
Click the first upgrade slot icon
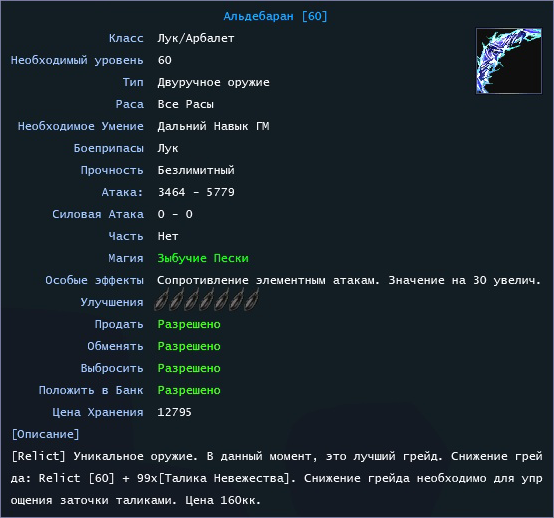tap(162, 299)
